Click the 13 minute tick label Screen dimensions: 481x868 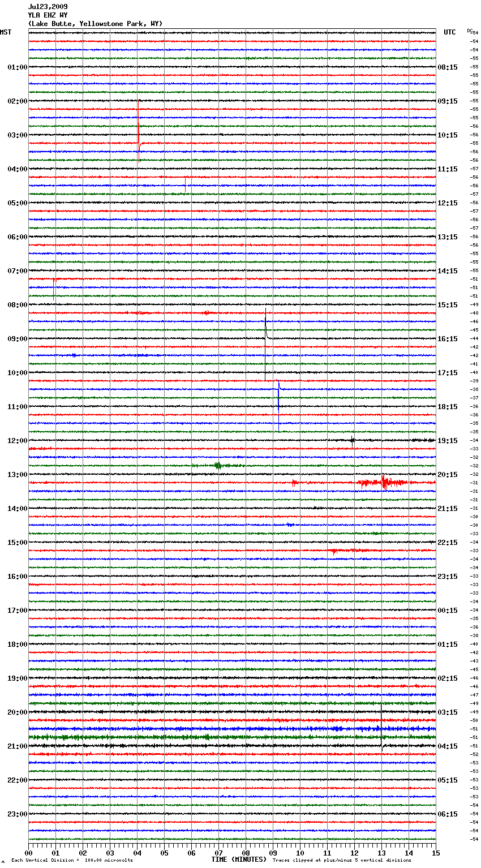(382, 853)
